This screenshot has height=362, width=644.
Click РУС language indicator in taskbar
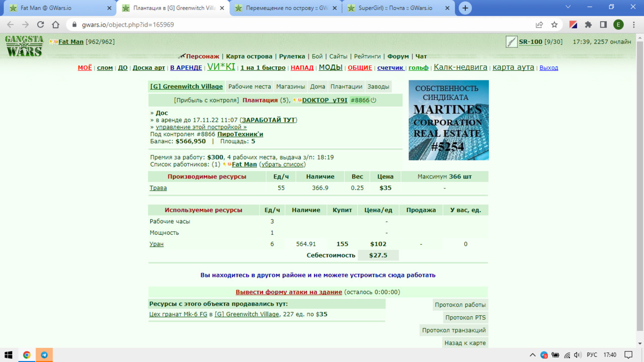592,355
